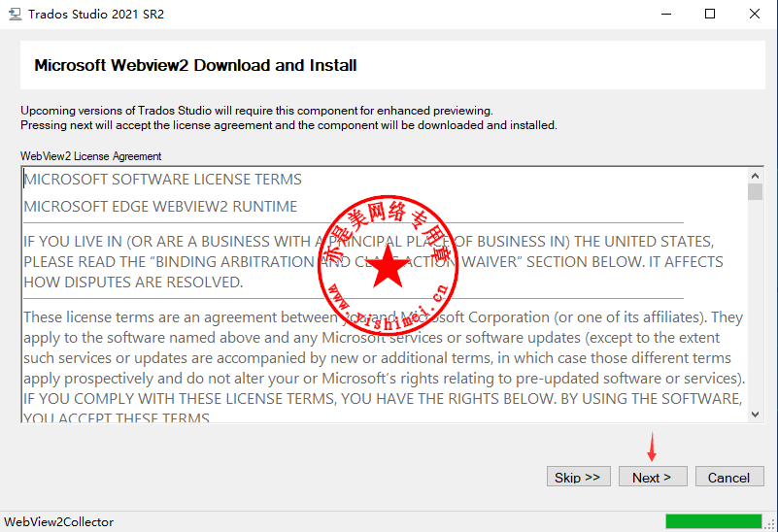Click the license scrollbar down arrow

click(755, 415)
